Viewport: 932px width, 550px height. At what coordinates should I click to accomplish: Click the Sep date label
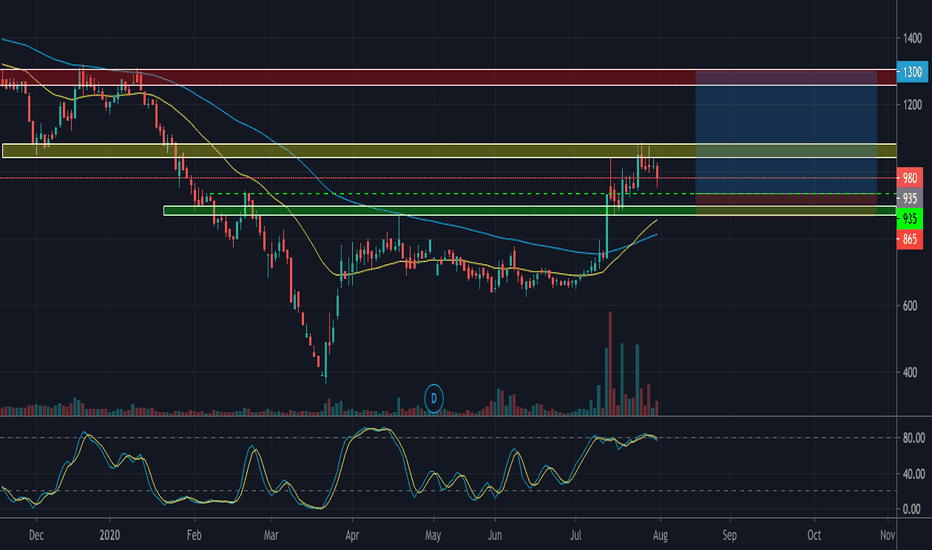(x=729, y=535)
